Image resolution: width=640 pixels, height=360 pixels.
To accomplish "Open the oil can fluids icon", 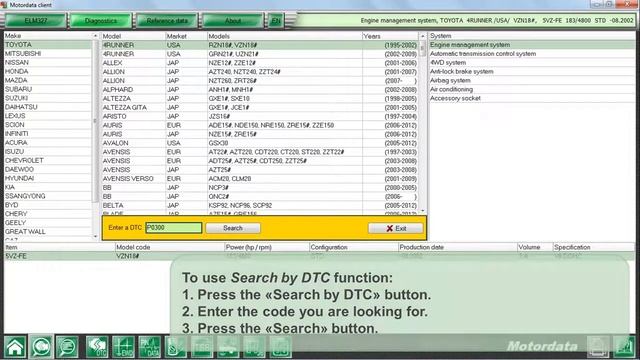I will pos(176,347).
